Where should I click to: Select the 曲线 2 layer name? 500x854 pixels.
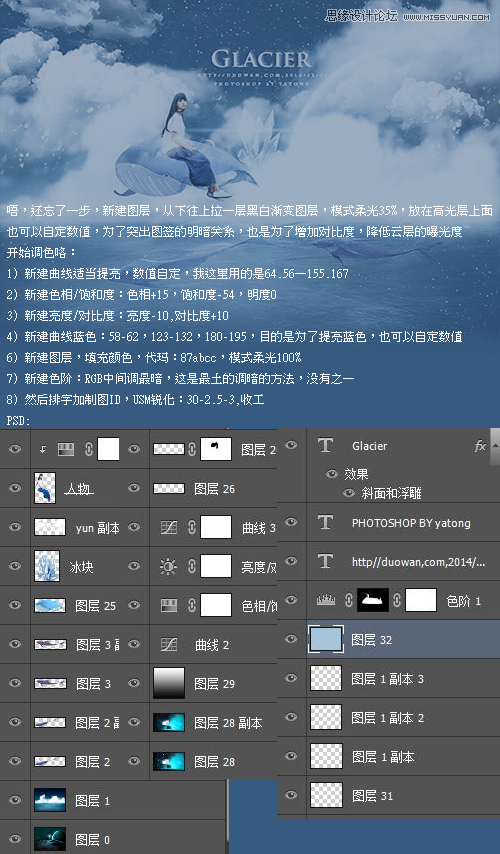pyautogui.click(x=212, y=645)
